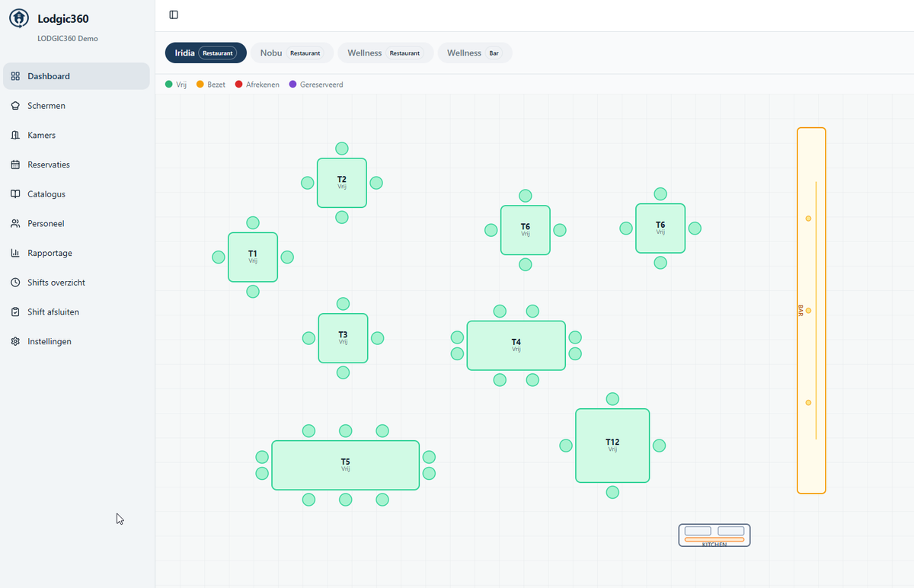Open Instellingen
The image size is (914, 588).
pos(76,341)
